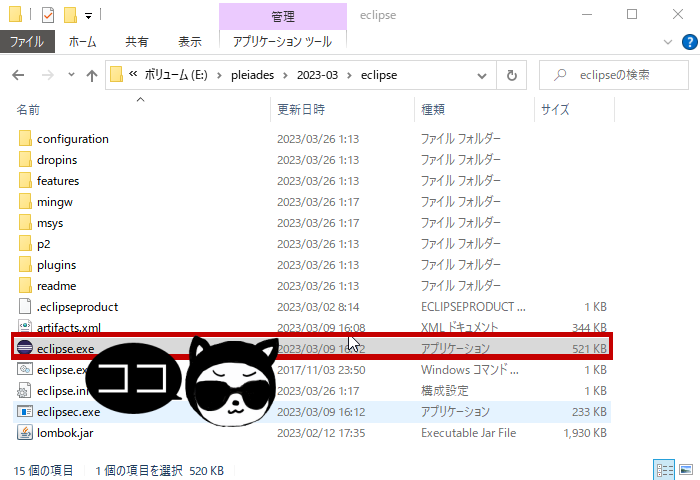Select the eclipsec.exe file name

pyautogui.click(x=68, y=412)
